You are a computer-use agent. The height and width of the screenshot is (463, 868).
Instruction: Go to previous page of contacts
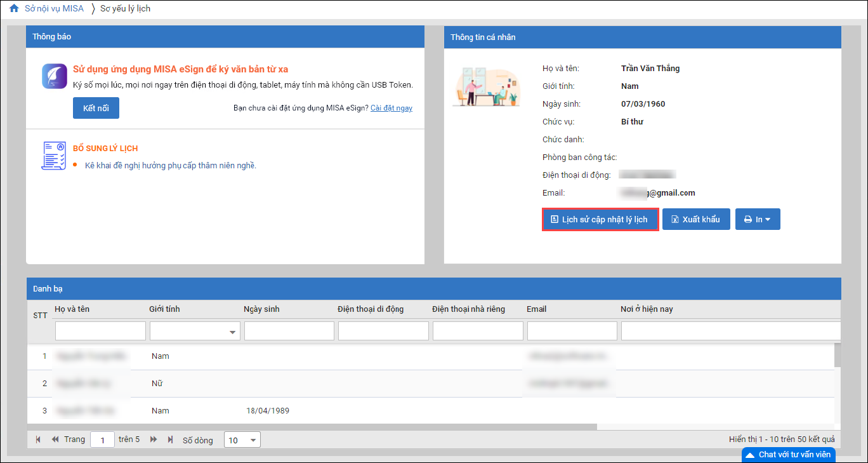[55, 440]
